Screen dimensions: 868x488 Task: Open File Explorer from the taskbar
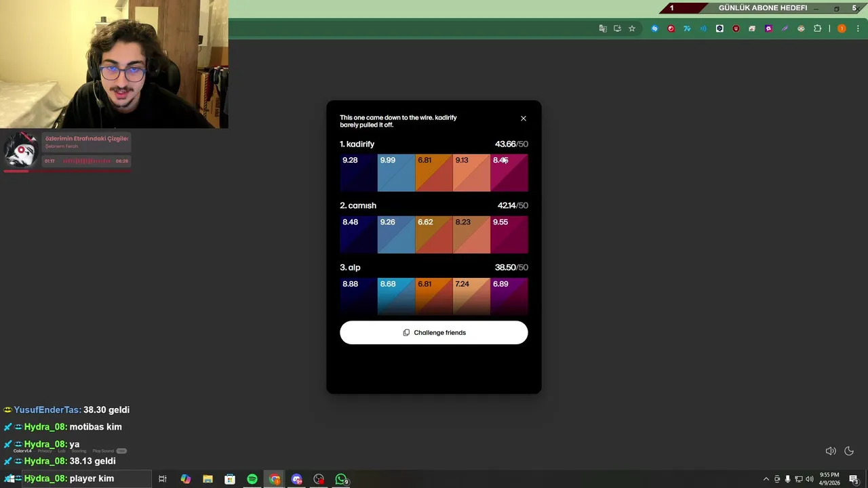(208, 479)
